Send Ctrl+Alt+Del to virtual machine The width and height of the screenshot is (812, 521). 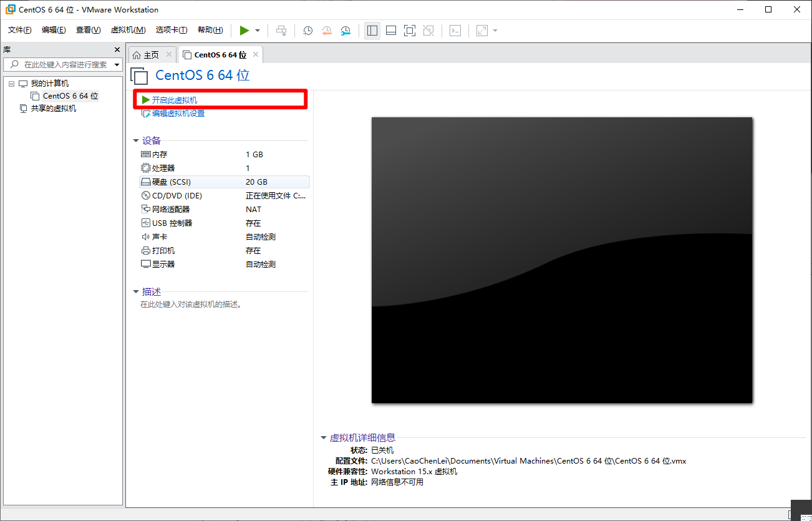(281, 31)
